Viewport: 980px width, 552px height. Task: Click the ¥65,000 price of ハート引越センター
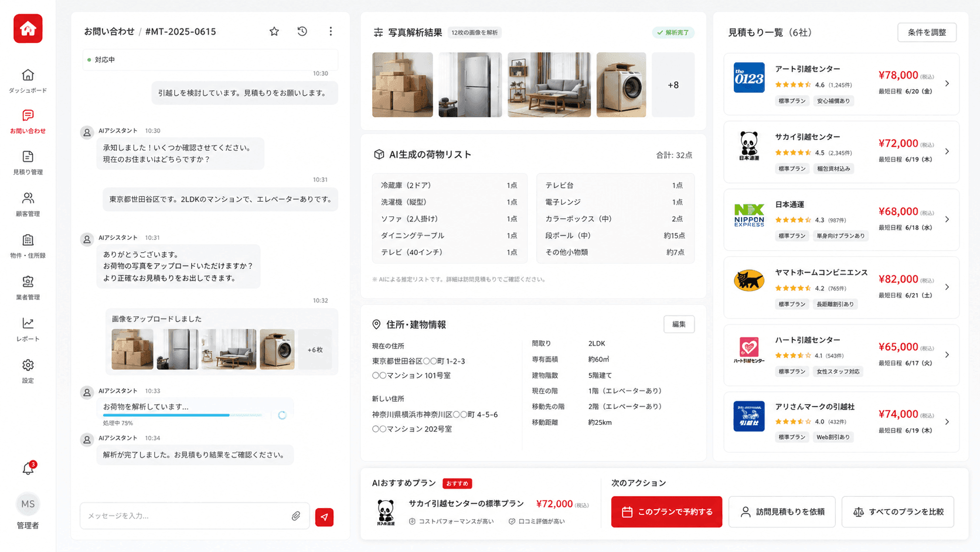(899, 347)
